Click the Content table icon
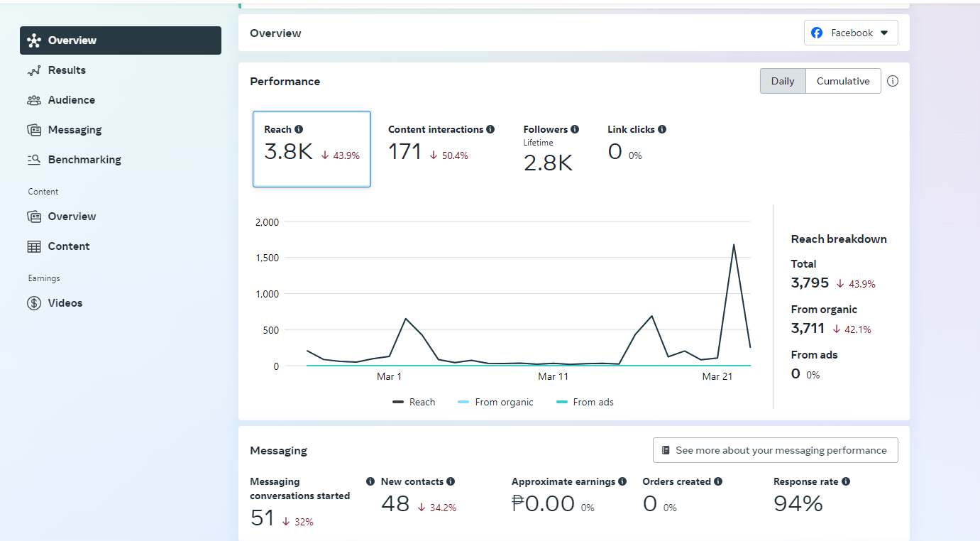980x541 pixels. 34,246
